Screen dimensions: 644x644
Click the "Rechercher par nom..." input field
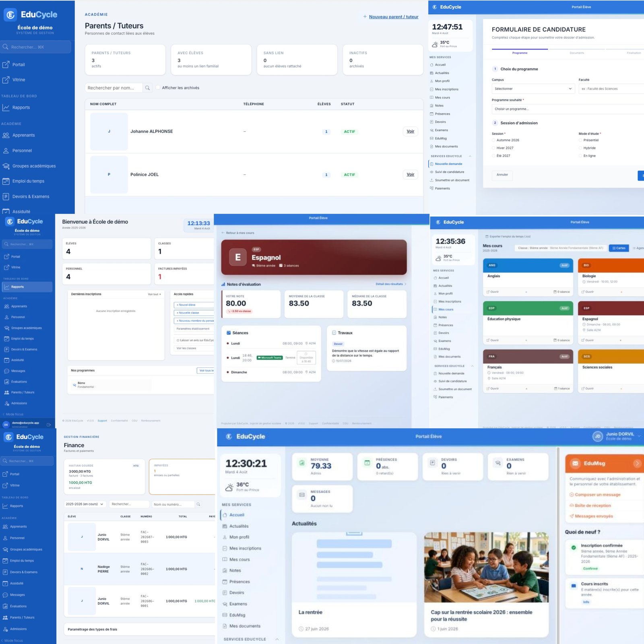(114, 88)
